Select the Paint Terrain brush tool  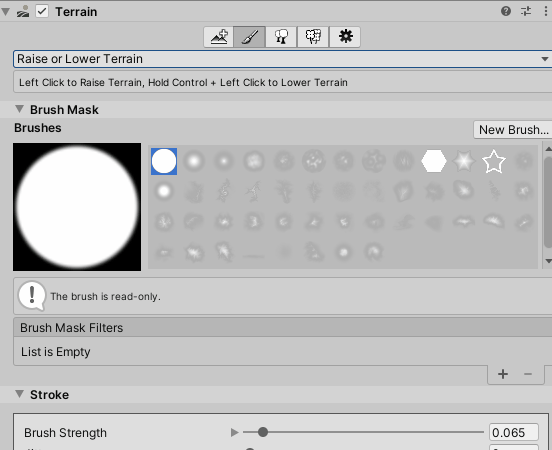(250, 37)
